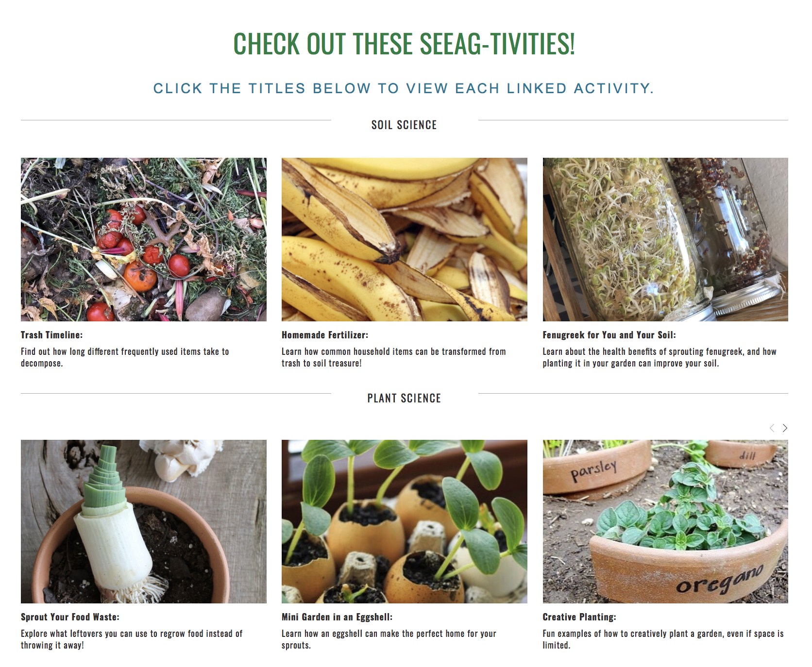Click the Check Out These SEEAG-tivities heading
Image resolution: width=812 pixels, height=667 pixels.
[x=404, y=44]
